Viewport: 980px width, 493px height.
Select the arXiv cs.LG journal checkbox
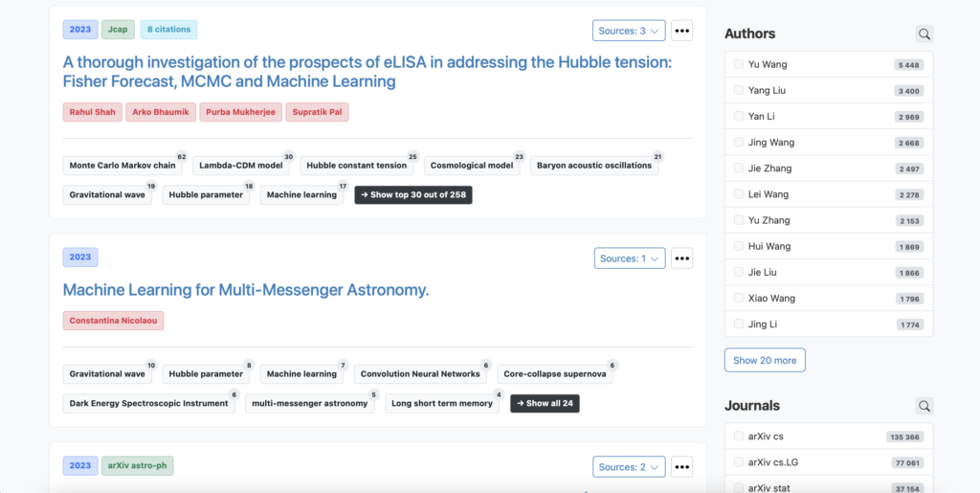coord(739,462)
